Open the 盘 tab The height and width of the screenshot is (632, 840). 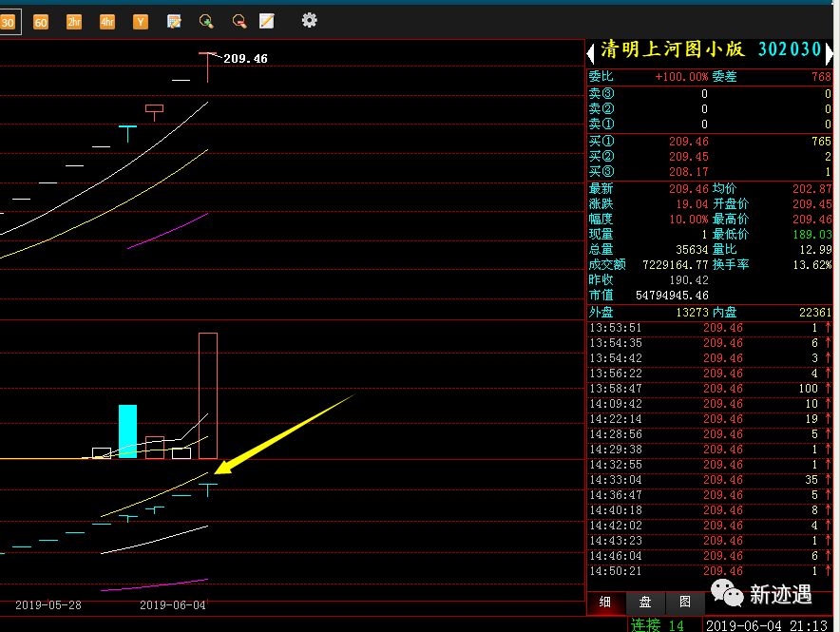645,602
